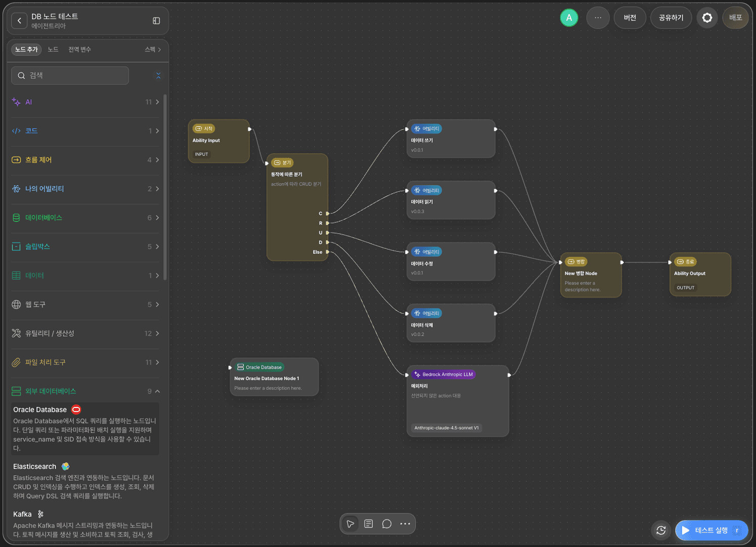
Task: Go back with the left arrow button
Action: click(x=19, y=21)
